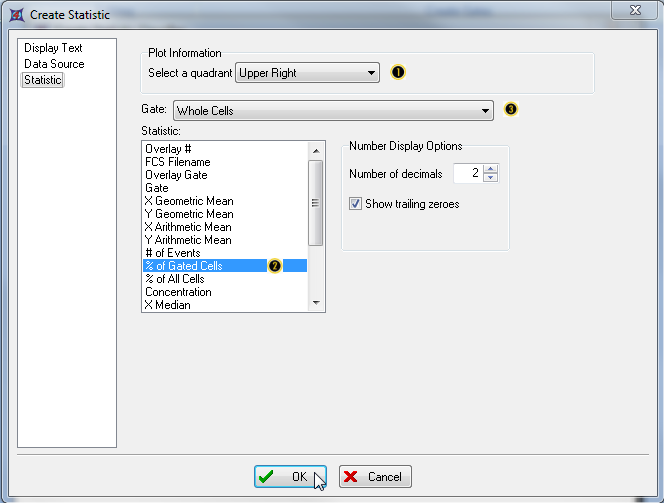Confirm with the OK button
The height and width of the screenshot is (503, 664).
tap(290, 477)
